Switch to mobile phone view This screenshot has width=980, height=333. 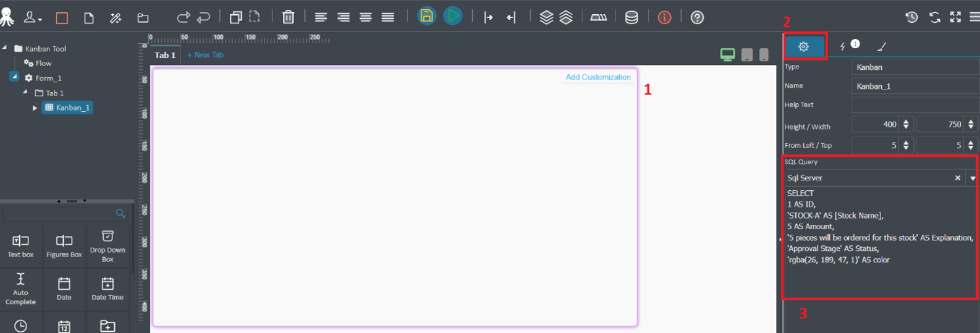(764, 54)
